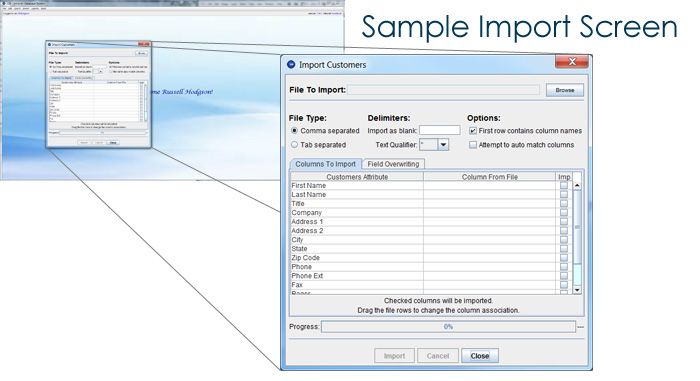Click the Imp column header
This screenshot has height=381, width=700.
[x=564, y=177]
